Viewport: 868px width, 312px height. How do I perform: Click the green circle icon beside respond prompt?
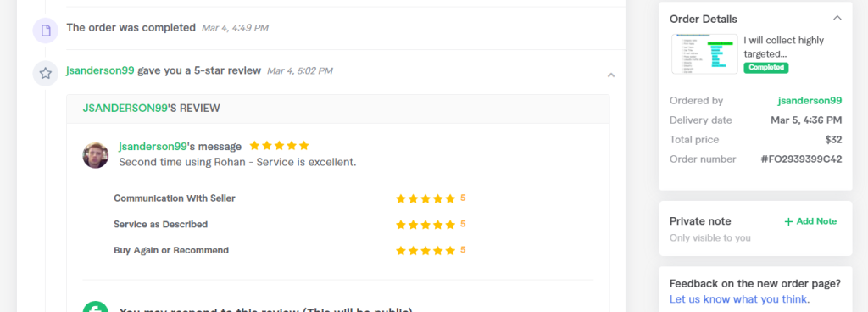coord(96,308)
